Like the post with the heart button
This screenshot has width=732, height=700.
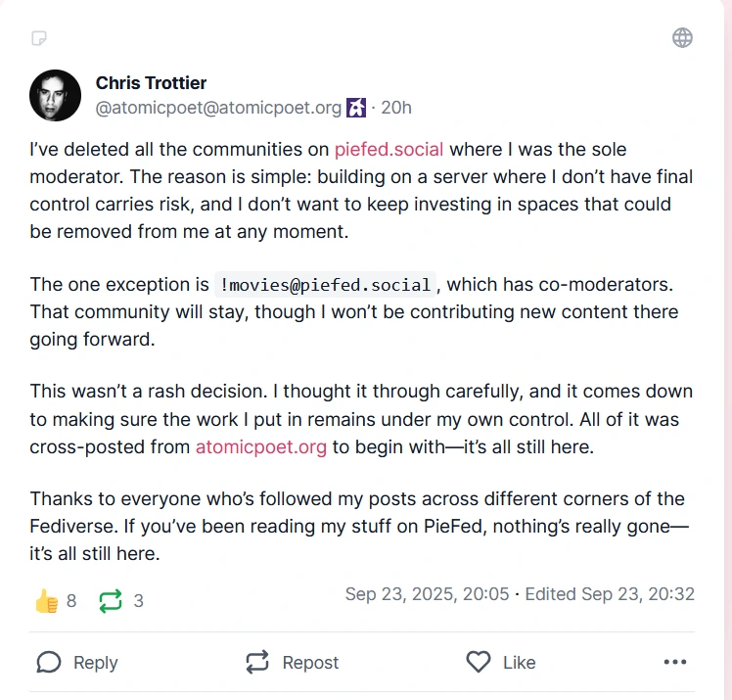tap(500, 663)
